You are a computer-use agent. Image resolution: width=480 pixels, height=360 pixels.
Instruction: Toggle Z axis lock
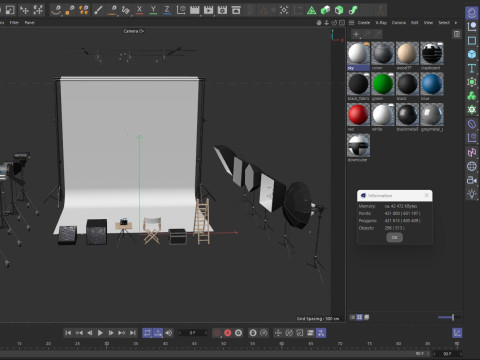[167, 10]
